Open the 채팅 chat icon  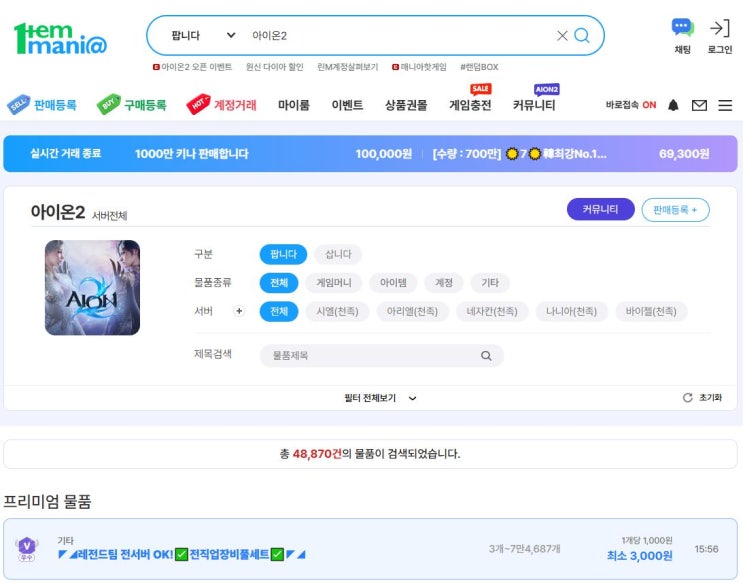pos(682,27)
